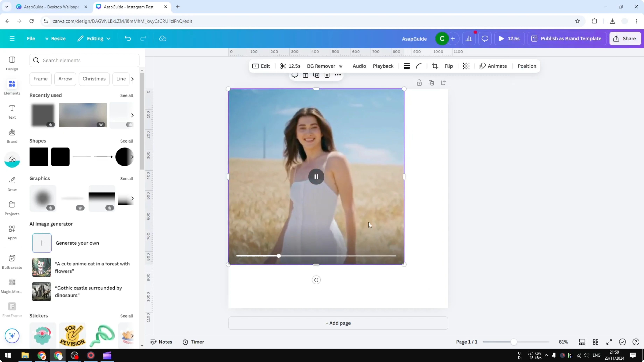This screenshot has height=362, width=644.
Task: Open the Projects panel
Action: point(12,208)
